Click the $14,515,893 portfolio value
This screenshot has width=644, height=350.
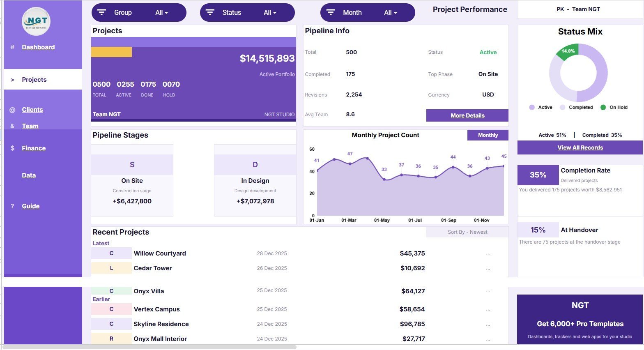(x=267, y=59)
